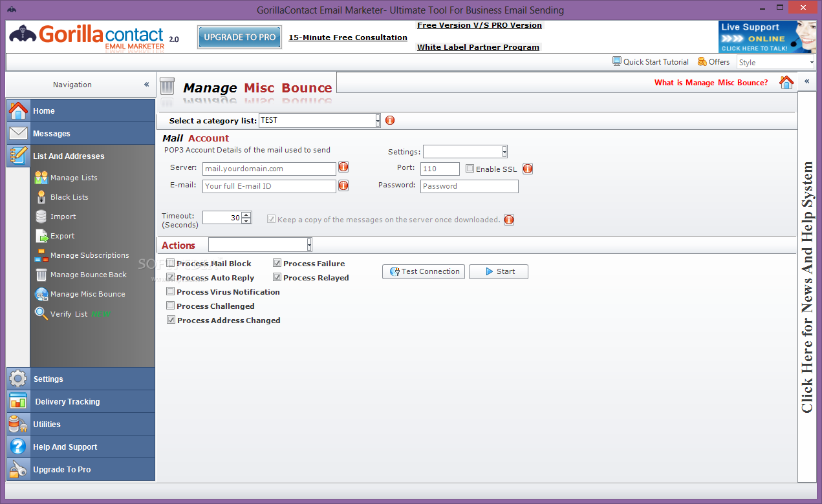This screenshot has width=822, height=504.
Task: Click the info icon beside E-mail field
Action: tap(343, 185)
